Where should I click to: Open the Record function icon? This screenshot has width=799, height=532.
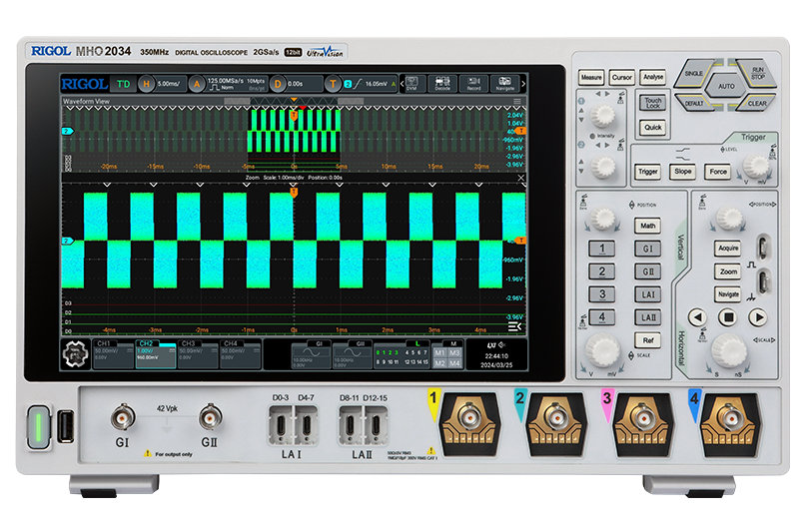point(473,84)
